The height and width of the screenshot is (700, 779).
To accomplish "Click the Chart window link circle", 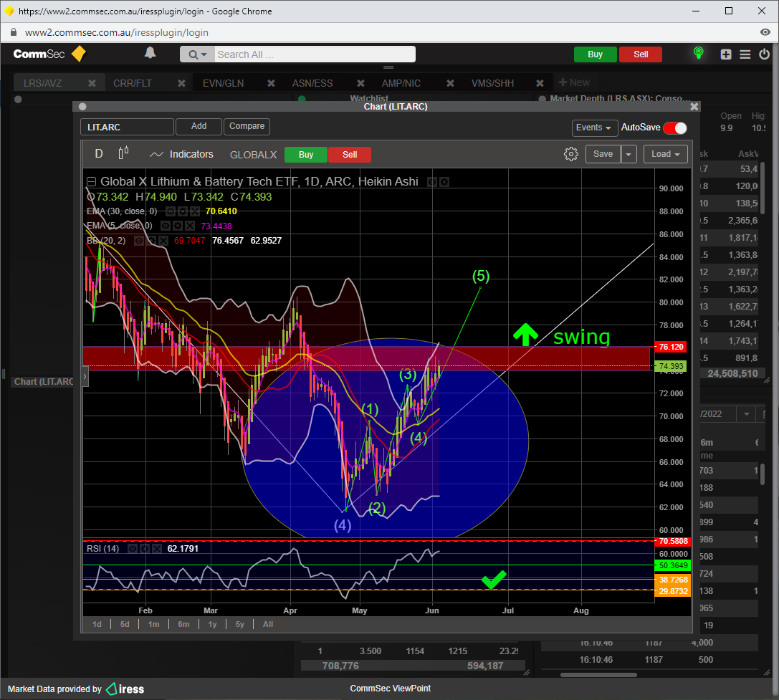I will pyautogui.click(x=82, y=106).
